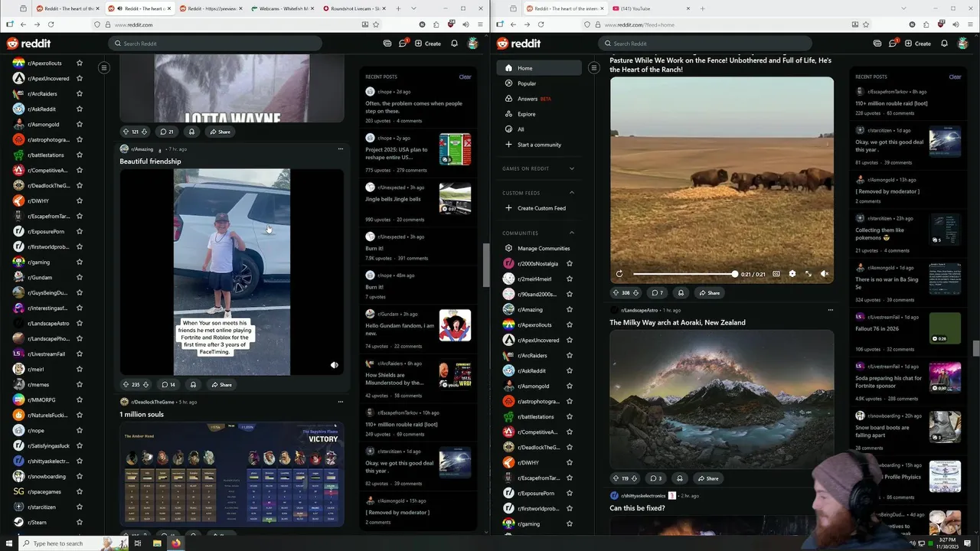Open r/DeadlockTheGame post 1 million souls
The image size is (980, 551).
click(x=142, y=414)
